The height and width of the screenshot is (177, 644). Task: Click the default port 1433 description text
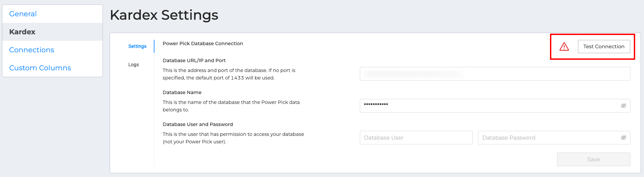[x=229, y=74]
